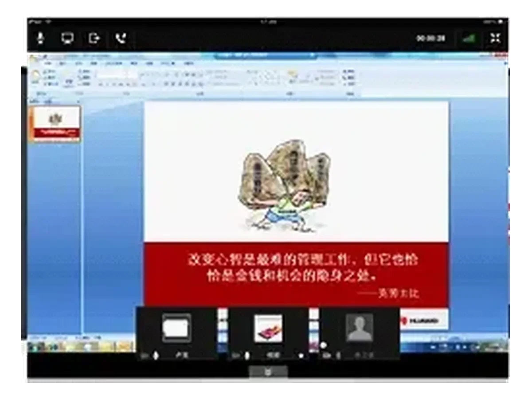Image resolution: width=532 pixels, height=399 pixels.
Task: Tap the phone call icon
Action: pyautogui.click(x=120, y=39)
